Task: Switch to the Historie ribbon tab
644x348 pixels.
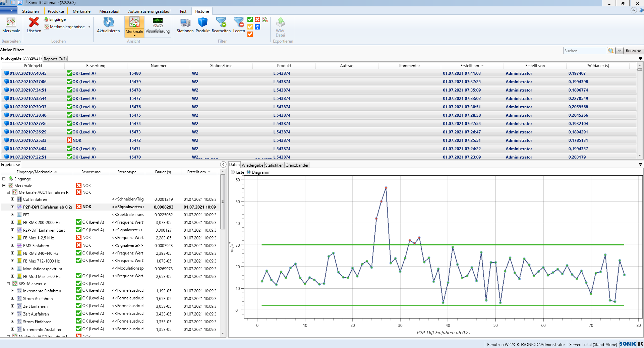Action: click(202, 11)
